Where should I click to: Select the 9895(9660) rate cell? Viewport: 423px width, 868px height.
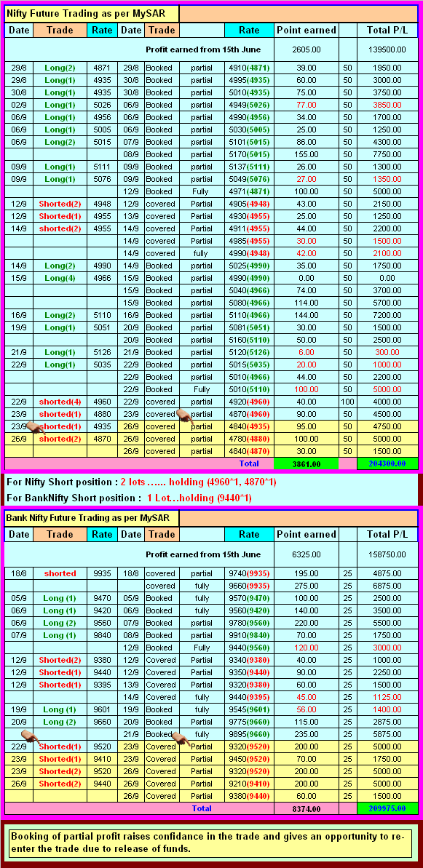click(x=249, y=734)
